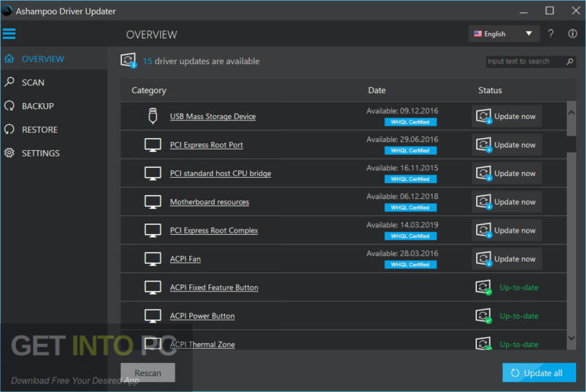Click the Ashampoo app logo in title bar
This screenshot has height=392, width=586.
[7, 11]
